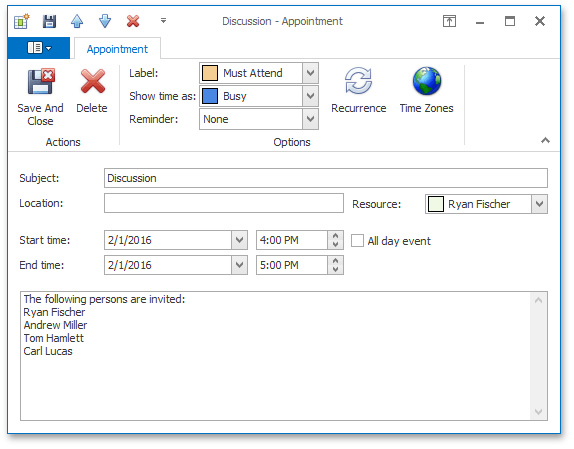Open the quick access toolbar customize arrow
Screen dimensions: 574x449
(x=163, y=21)
